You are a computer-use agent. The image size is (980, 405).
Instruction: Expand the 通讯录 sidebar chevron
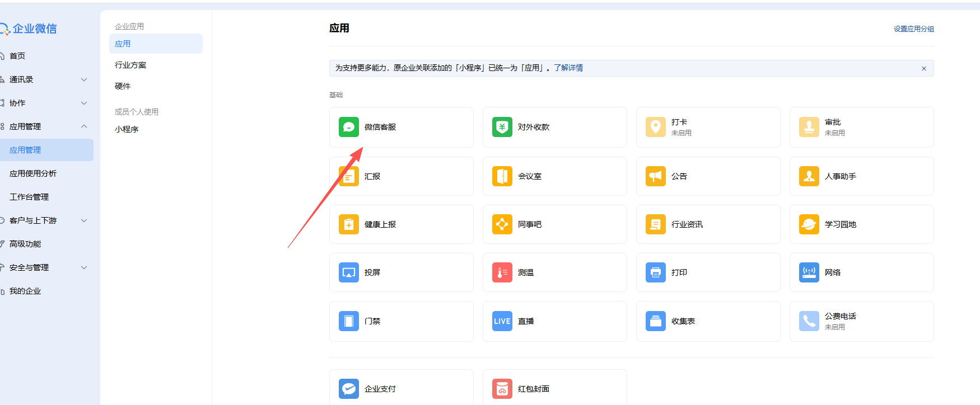click(x=84, y=79)
